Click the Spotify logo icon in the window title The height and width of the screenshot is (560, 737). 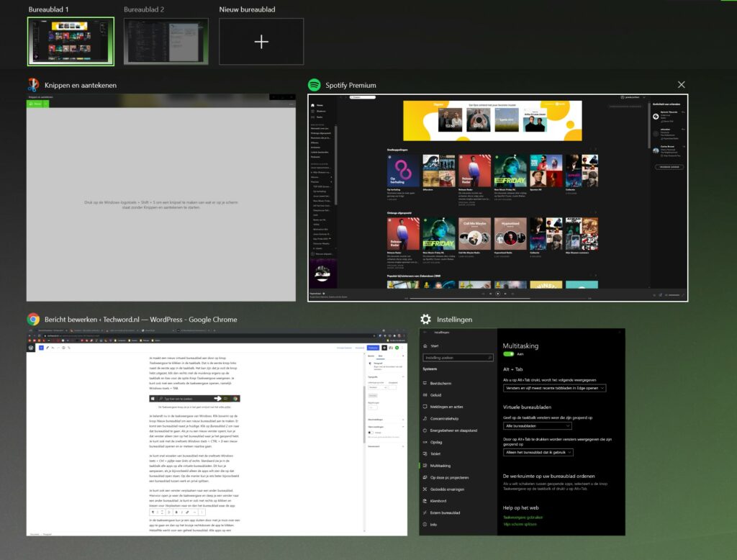point(314,85)
